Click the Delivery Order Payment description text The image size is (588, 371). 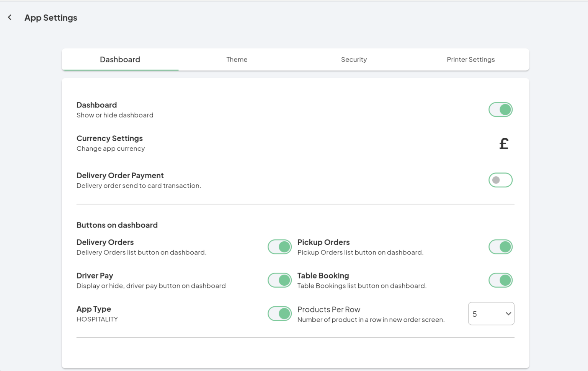(x=139, y=185)
